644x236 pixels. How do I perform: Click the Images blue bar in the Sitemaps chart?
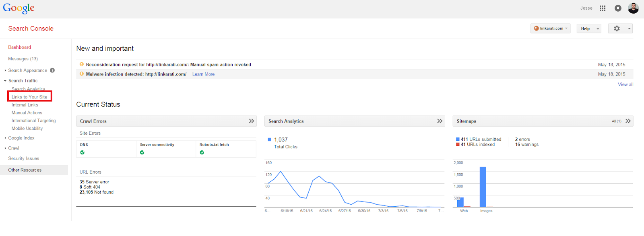pos(483,187)
